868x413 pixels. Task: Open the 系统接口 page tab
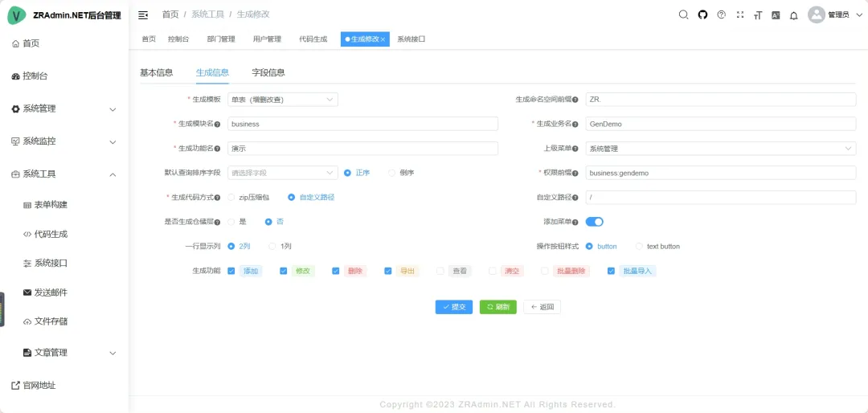[x=411, y=39]
